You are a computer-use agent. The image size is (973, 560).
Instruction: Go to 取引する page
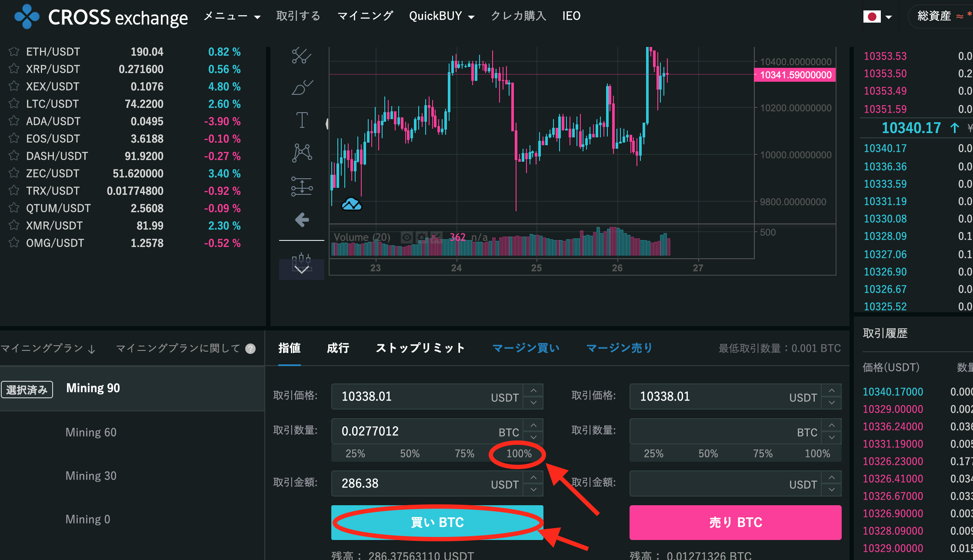coord(298,16)
